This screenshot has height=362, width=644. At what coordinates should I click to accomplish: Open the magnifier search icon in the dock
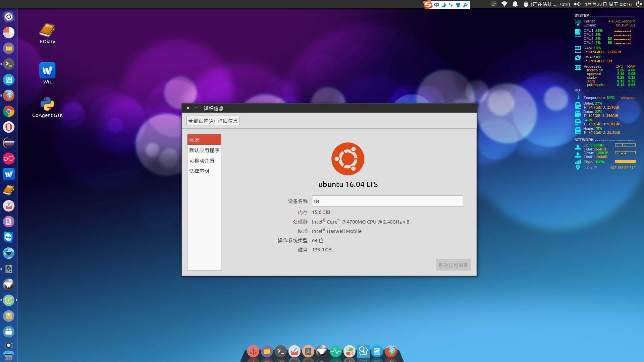point(363,351)
